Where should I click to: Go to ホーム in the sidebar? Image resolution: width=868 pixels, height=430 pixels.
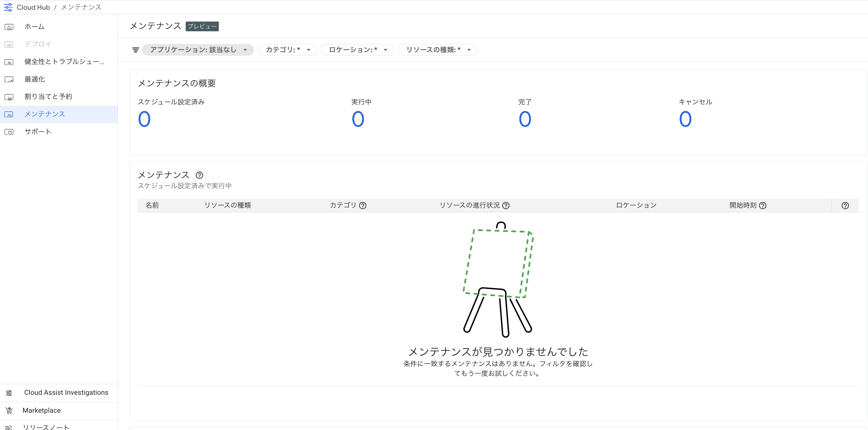pyautogui.click(x=34, y=27)
